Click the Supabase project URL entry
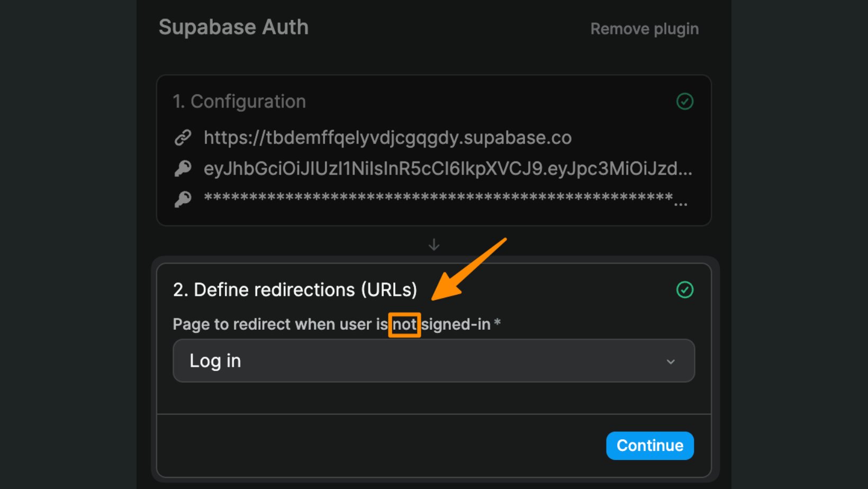 pos(387,137)
